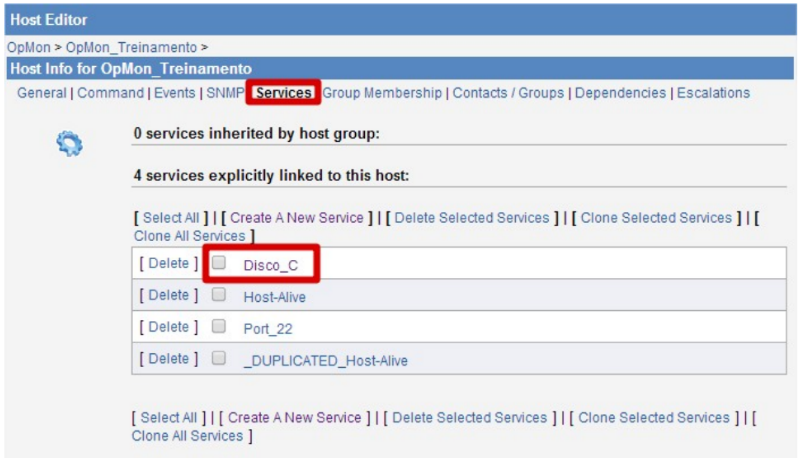This screenshot has height=458, width=811.
Task: Click the blue gear services icon
Action: [x=69, y=145]
